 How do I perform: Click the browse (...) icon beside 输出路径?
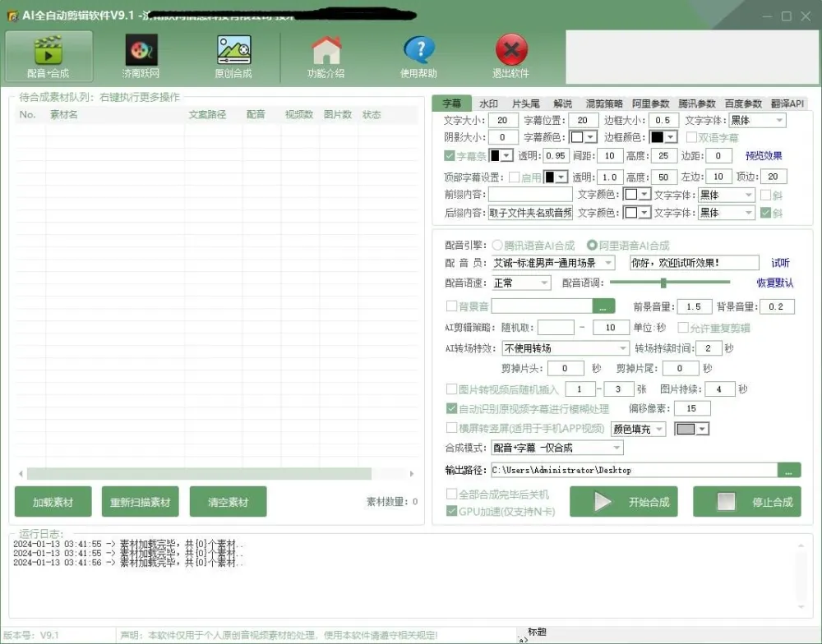tap(789, 470)
